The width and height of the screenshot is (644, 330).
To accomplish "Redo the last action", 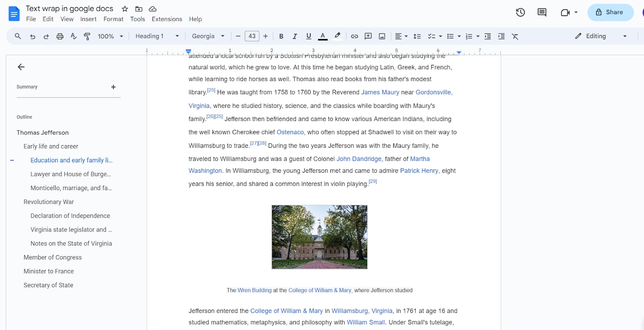I will pyautogui.click(x=46, y=36).
